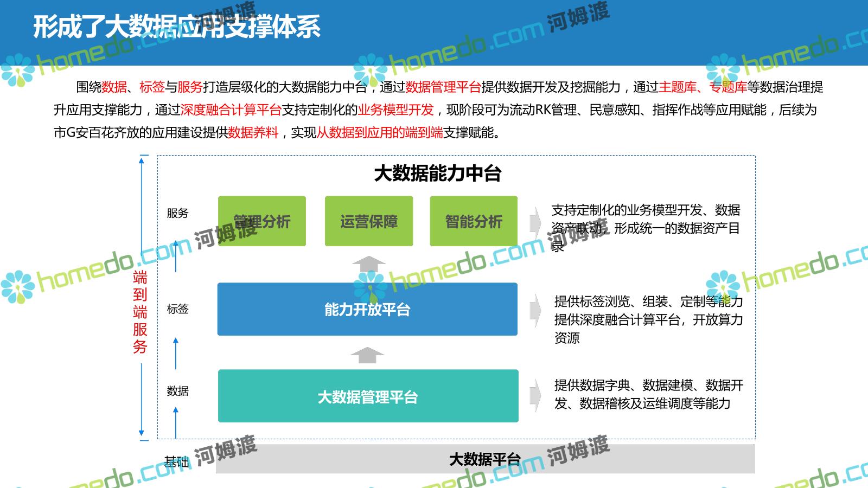Click the small blue arrow above 数据 label

(x=175, y=352)
